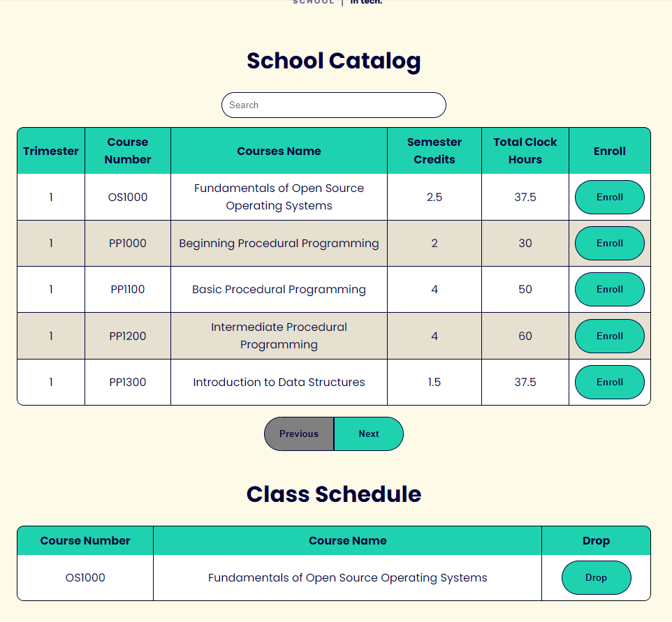Enroll in OS1000 Fundamentals of Open Source
672x622 pixels.
click(609, 197)
